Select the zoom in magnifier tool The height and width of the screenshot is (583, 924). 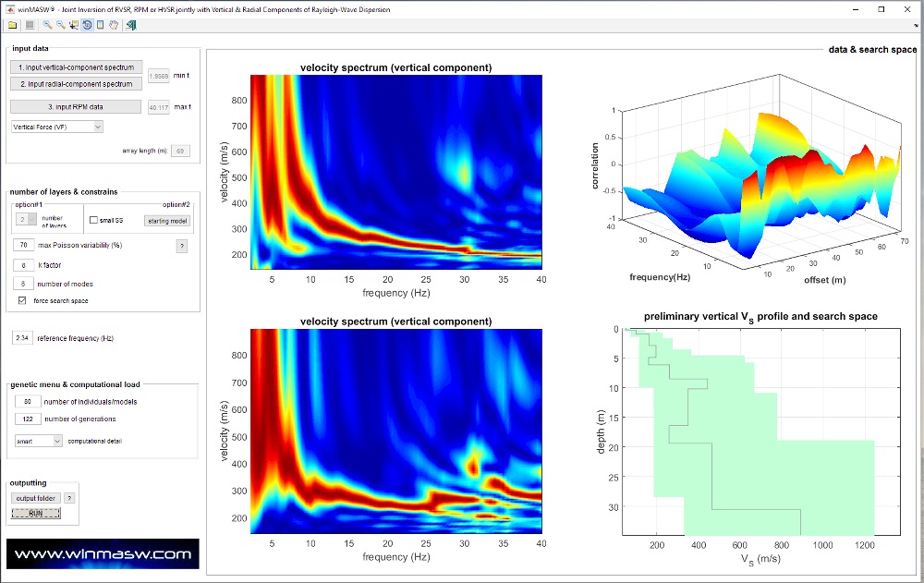(47, 25)
